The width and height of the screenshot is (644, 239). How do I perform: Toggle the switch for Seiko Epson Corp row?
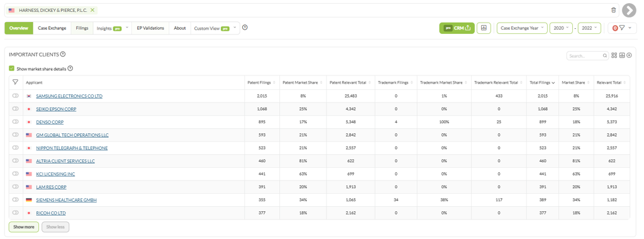[16, 109]
